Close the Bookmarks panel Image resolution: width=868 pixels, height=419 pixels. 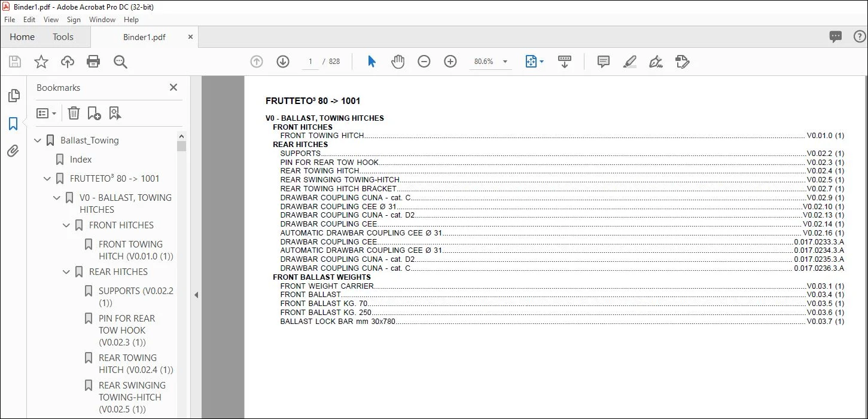click(x=173, y=87)
